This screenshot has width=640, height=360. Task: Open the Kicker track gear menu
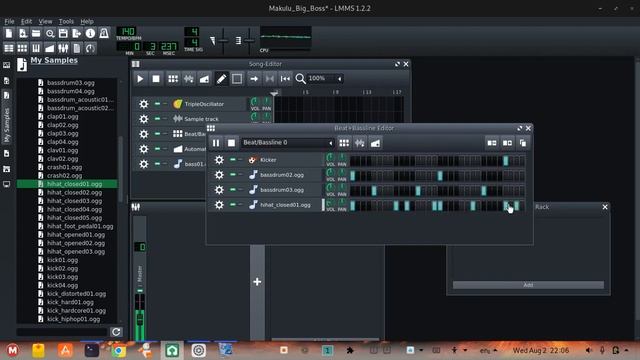click(219, 160)
